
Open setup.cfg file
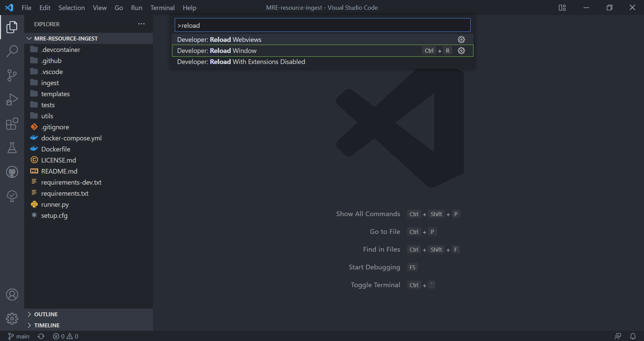tap(89, 216)
